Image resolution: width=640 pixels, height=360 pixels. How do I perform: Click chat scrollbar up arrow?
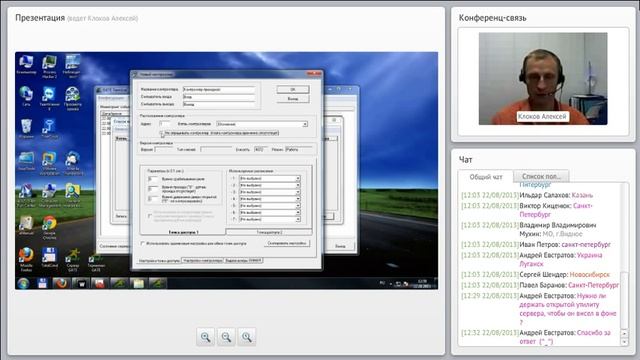(624, 333)
